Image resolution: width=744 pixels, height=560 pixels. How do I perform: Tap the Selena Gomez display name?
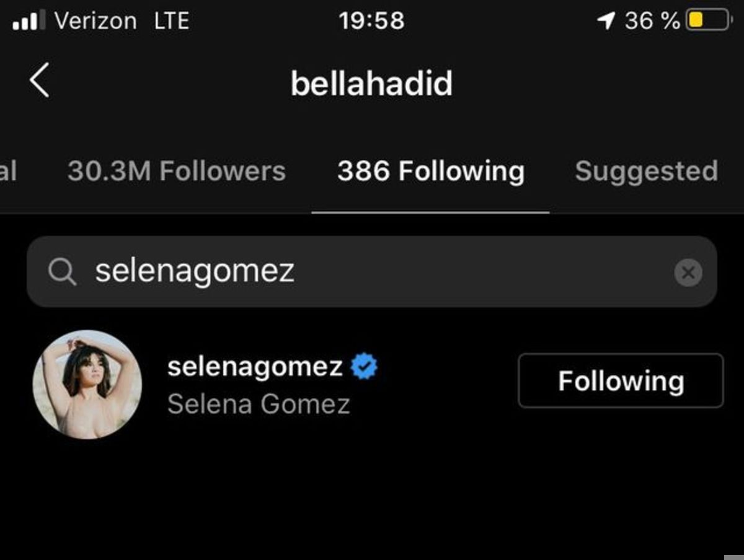259,405
